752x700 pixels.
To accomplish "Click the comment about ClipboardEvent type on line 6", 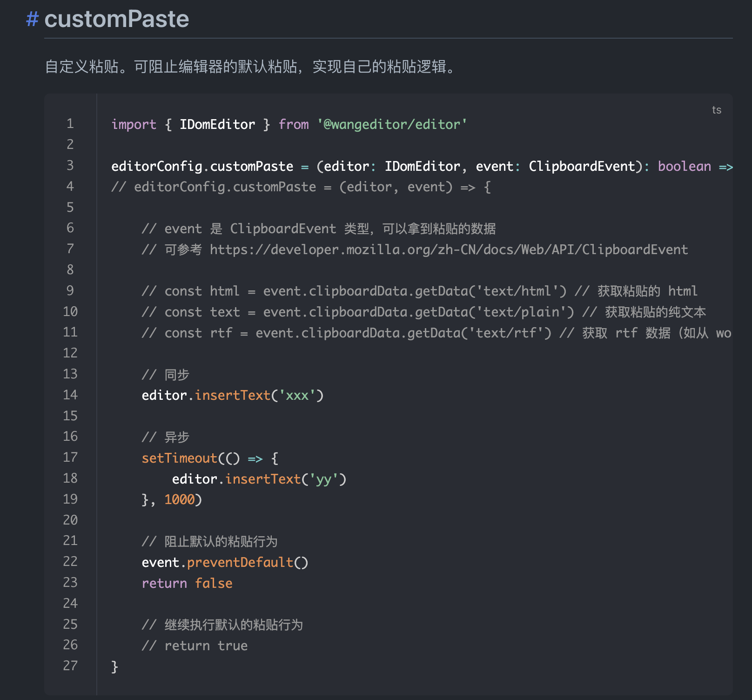I will (319, 229).
